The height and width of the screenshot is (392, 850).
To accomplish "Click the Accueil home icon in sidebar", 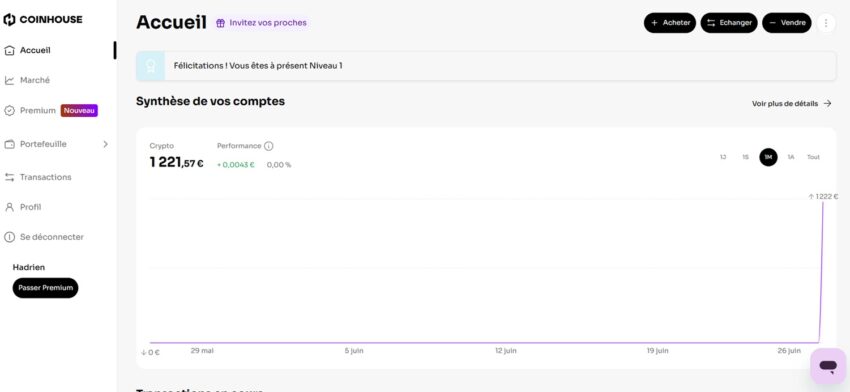I will point(9,50).
